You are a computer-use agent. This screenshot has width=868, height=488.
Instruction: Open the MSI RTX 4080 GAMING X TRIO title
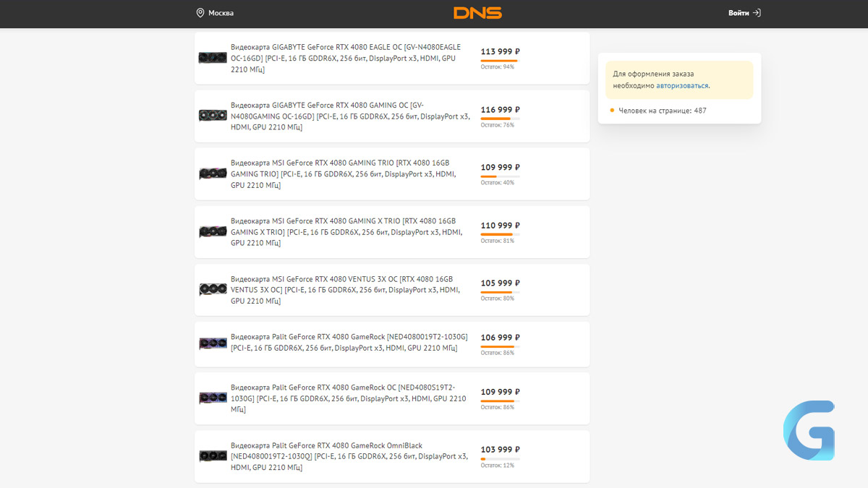[x=346, y=231]
